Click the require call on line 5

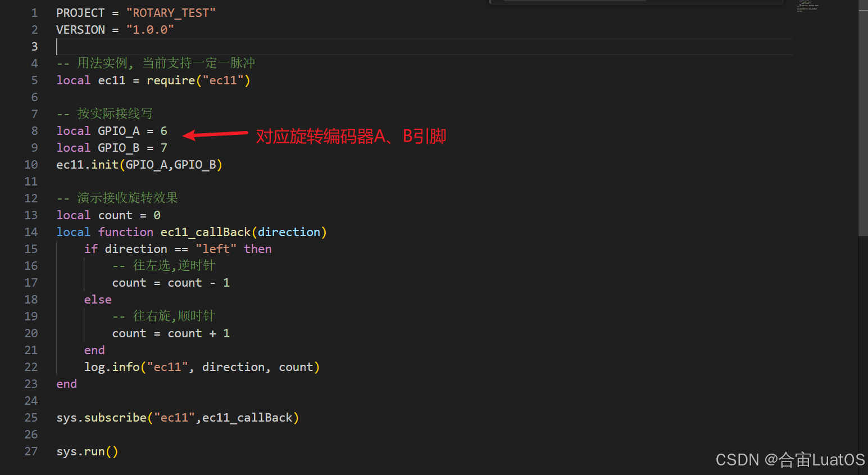click(198, 80)
